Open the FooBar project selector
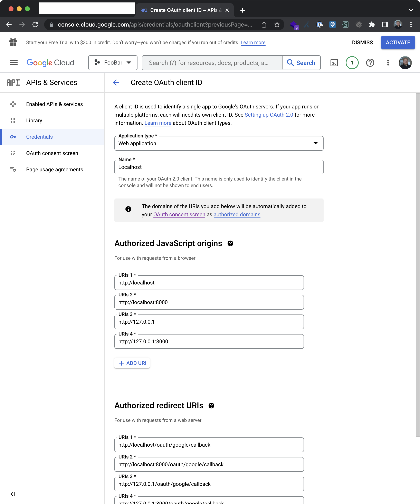The image size is (420, 504). (x=113, y=63)
